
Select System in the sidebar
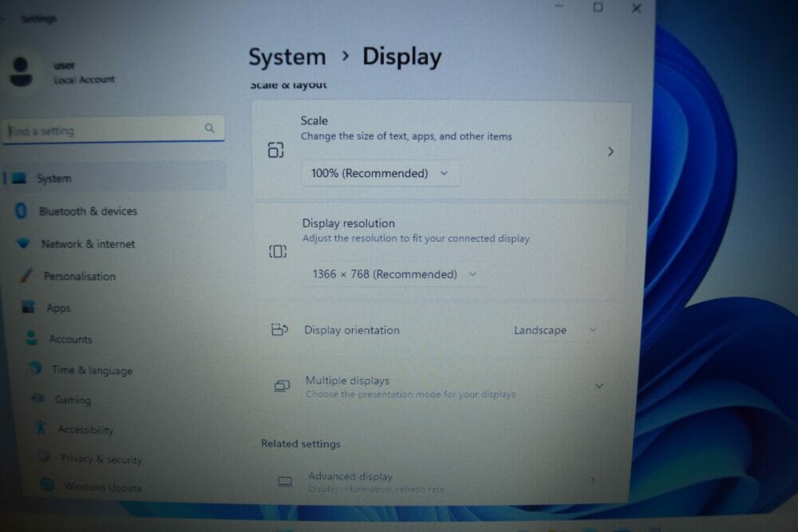[x=115, y=178]
